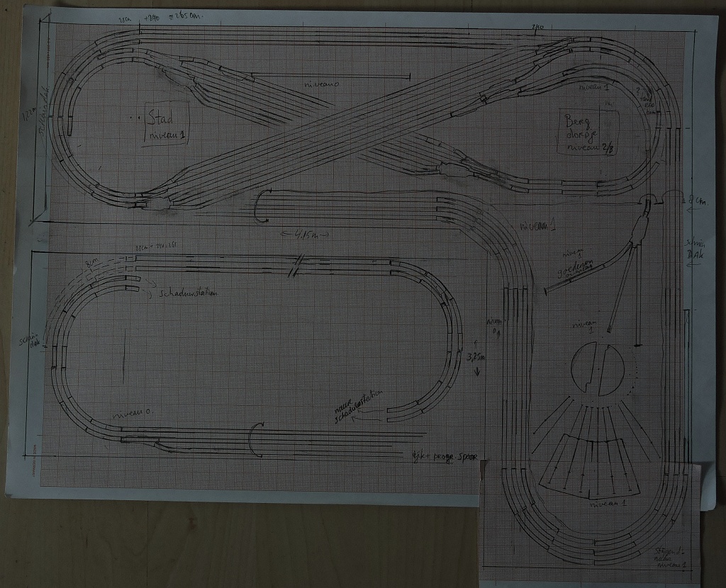
Task: Select the 'Berg dorpje niveau 2/3' box
Action: point(588,131)
